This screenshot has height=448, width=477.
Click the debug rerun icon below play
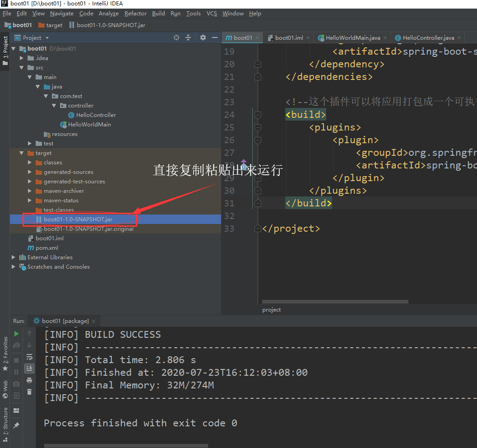[x=16, y=345]
